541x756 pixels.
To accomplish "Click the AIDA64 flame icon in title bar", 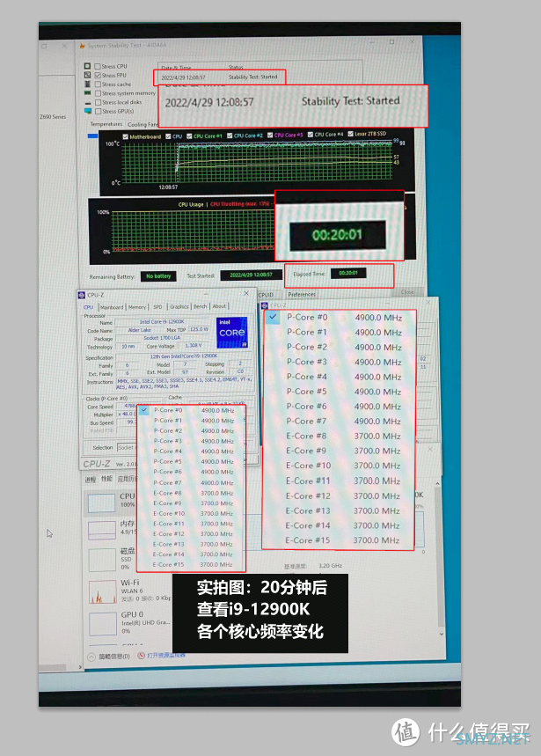I will [x=82, y=46].
